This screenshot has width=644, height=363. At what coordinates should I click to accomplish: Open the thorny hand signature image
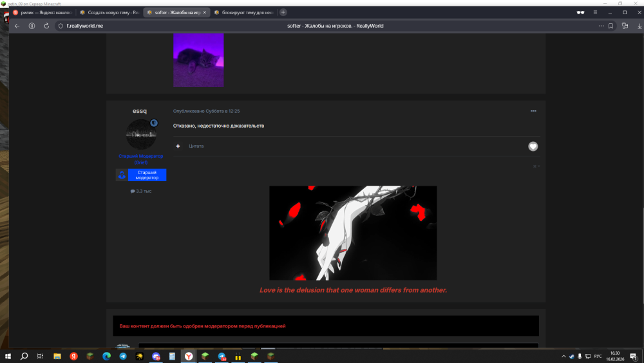coord(353,233)
